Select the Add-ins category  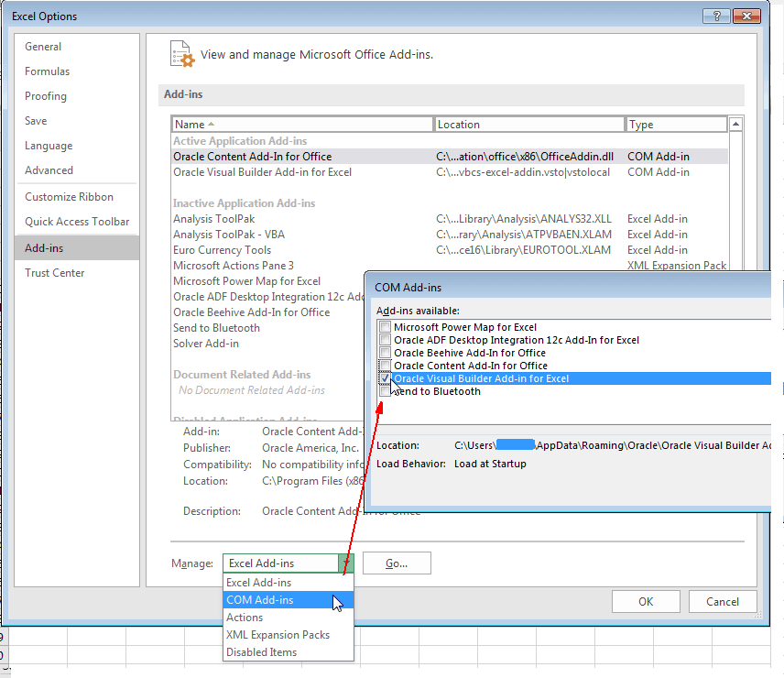pos(77,248)
